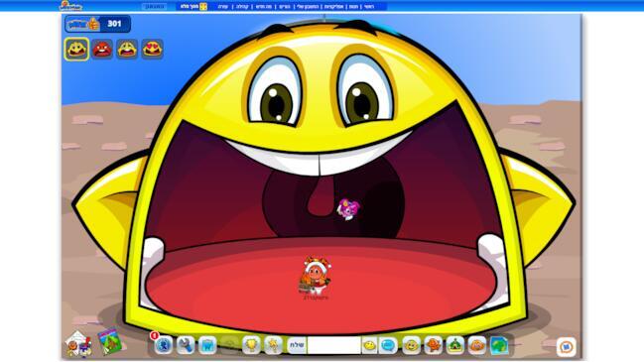Click the trophy icon in bottom toolbar
This screenshot has width=644, height=362.
tap(251, 345)
